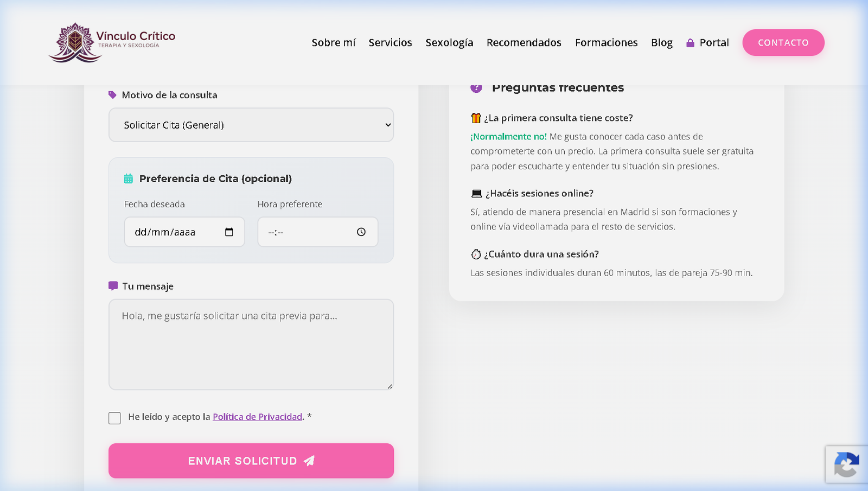Image resolution: width=868 pixels, height=491 pixels.
Task: Click the 'Motivo de la consulta' label
Action: [x=169, y=95]
